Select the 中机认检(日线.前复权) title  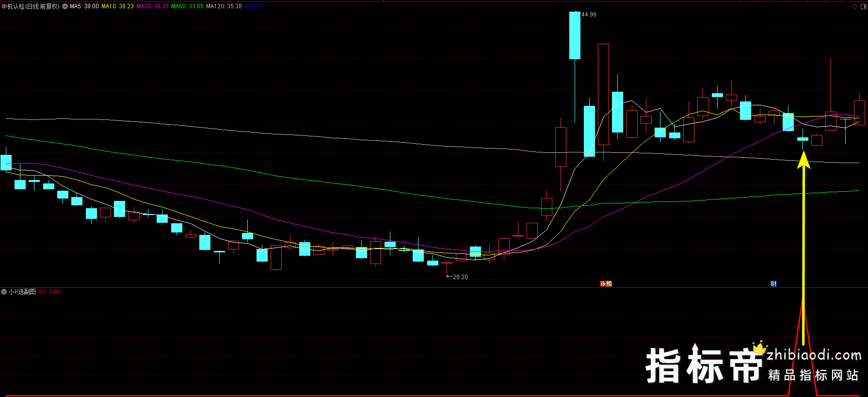(31, 6)
